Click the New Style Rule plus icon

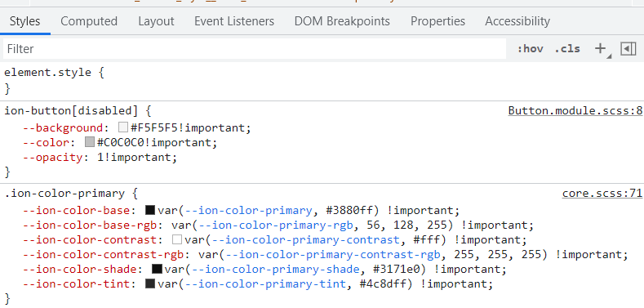(x=601, y=49)
